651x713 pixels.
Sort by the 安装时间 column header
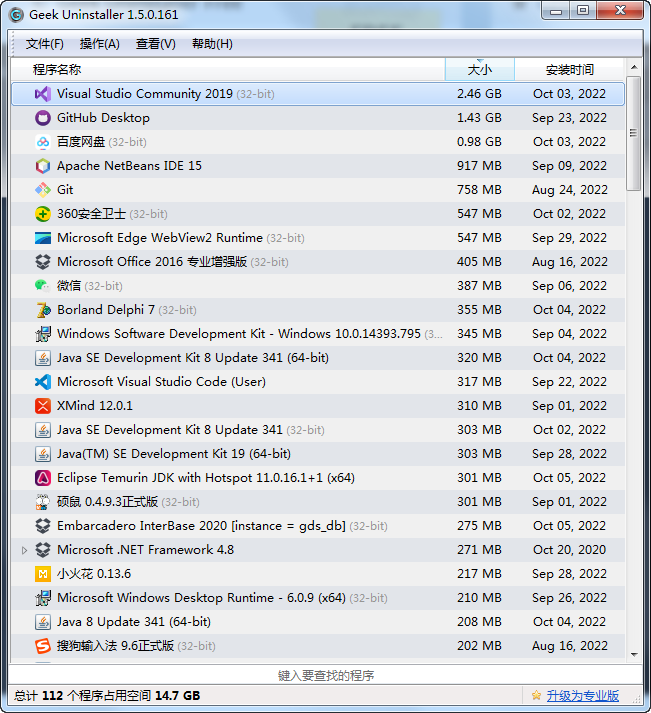(570, 70)
